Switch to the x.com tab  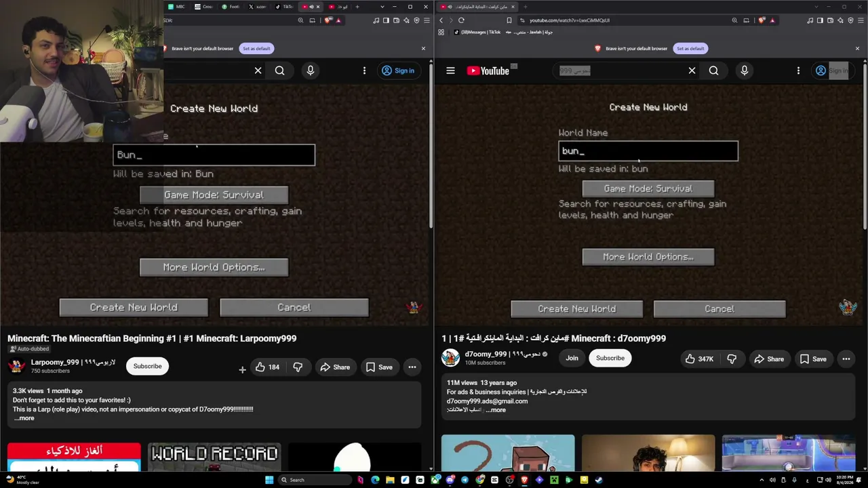pyautogui.click(x=258, y=7)
